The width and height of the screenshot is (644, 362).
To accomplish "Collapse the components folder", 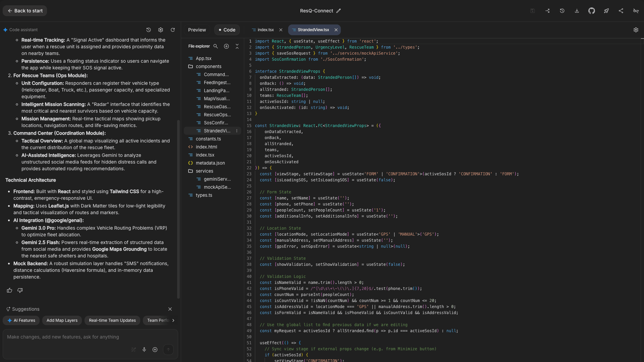I will tap(208, 66).
